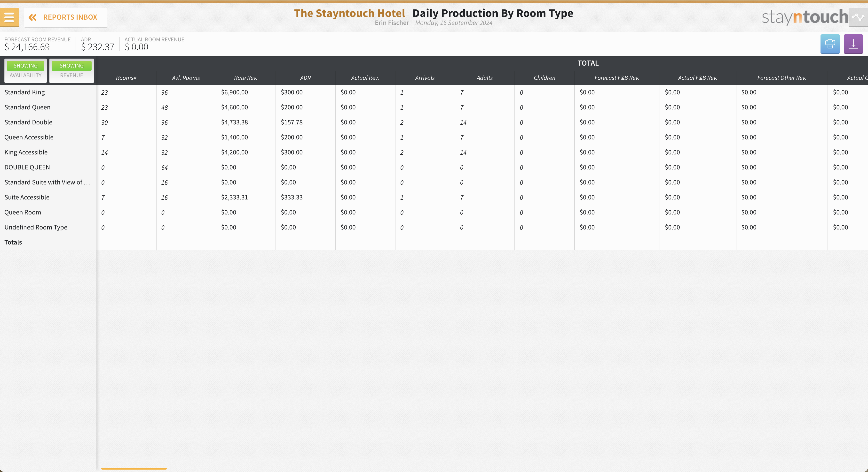
Task: Select the Arrivals column header
Action: [x=425, y=78]
